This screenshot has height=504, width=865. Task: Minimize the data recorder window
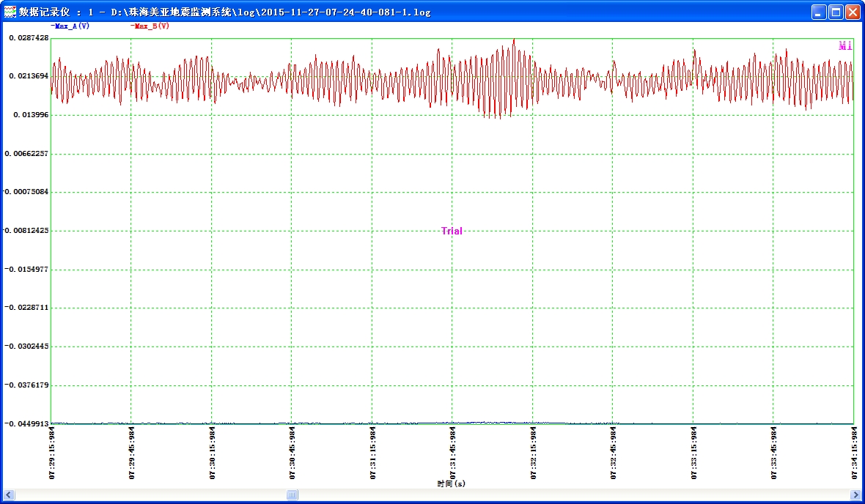pos(820,12)
